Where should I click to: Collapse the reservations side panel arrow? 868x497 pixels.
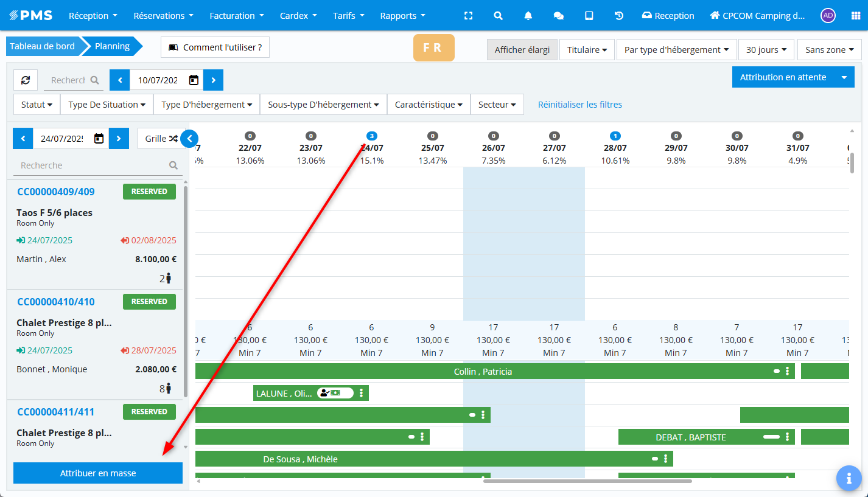click(189, 139)
